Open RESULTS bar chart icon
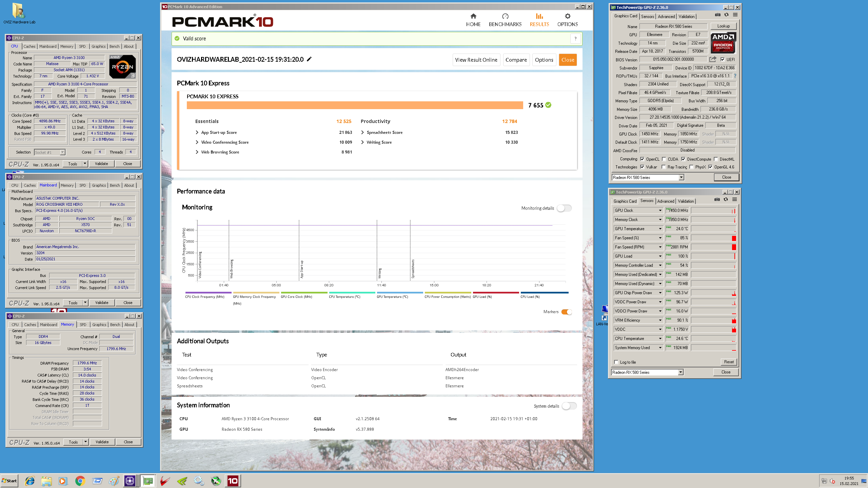This screenshot has width=868, height=488. pyautogui.click(x=539, y=16)
